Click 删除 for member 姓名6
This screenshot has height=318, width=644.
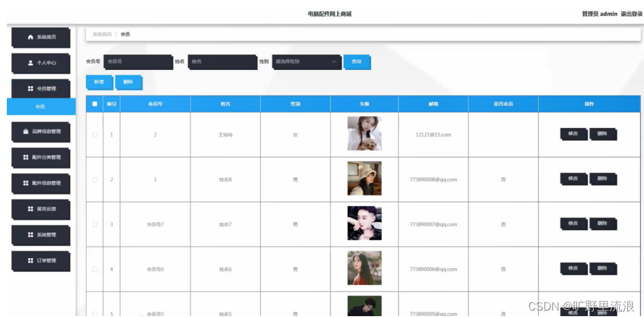coord(603,269)
